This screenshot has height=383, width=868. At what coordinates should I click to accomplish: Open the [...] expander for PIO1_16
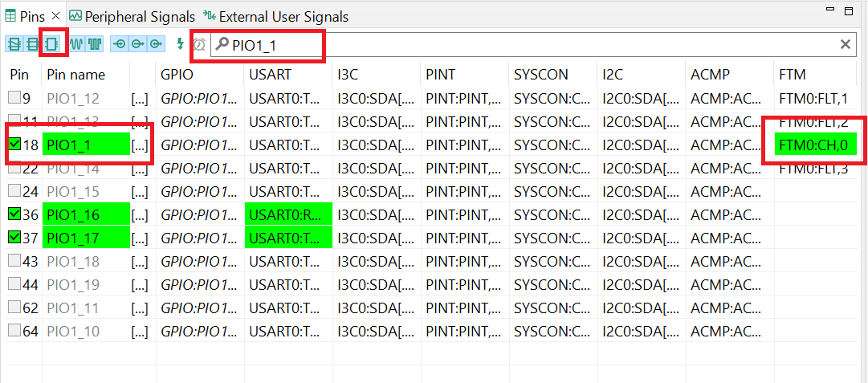click(x=140, y=214)
